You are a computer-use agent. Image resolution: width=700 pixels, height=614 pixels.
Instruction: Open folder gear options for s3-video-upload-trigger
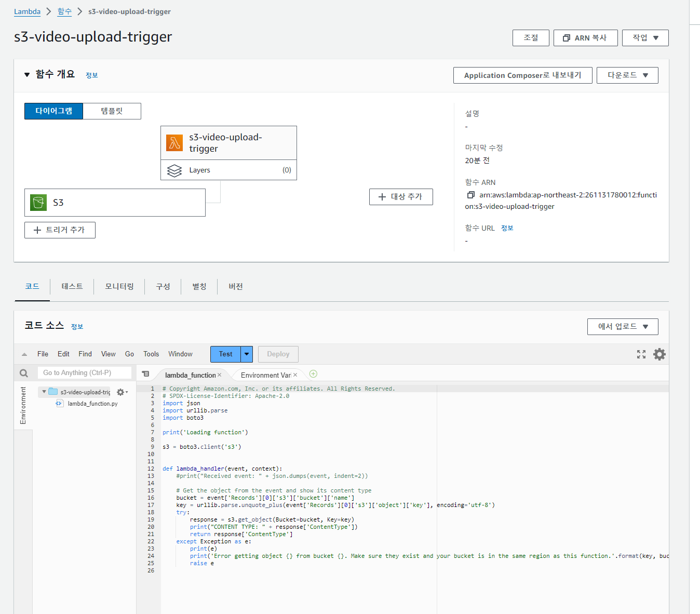(x=122, y=392)
